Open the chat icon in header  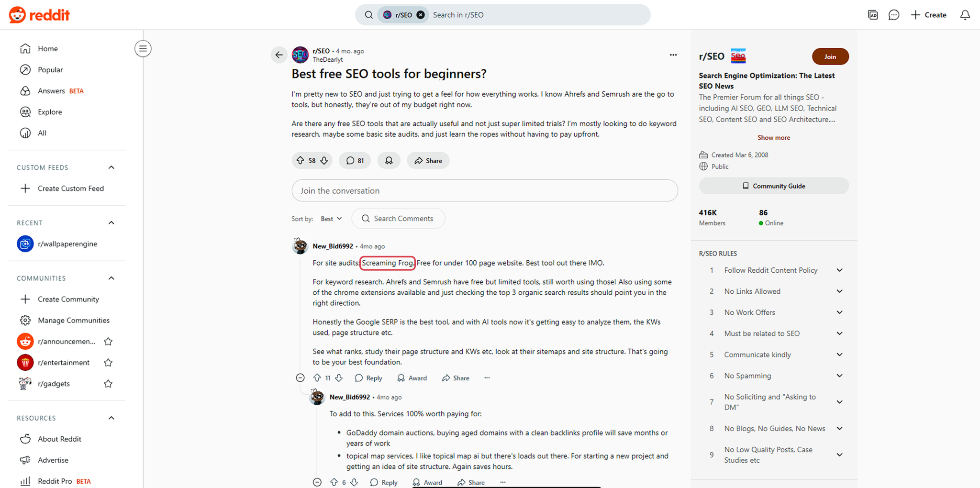tap(893, 15)
